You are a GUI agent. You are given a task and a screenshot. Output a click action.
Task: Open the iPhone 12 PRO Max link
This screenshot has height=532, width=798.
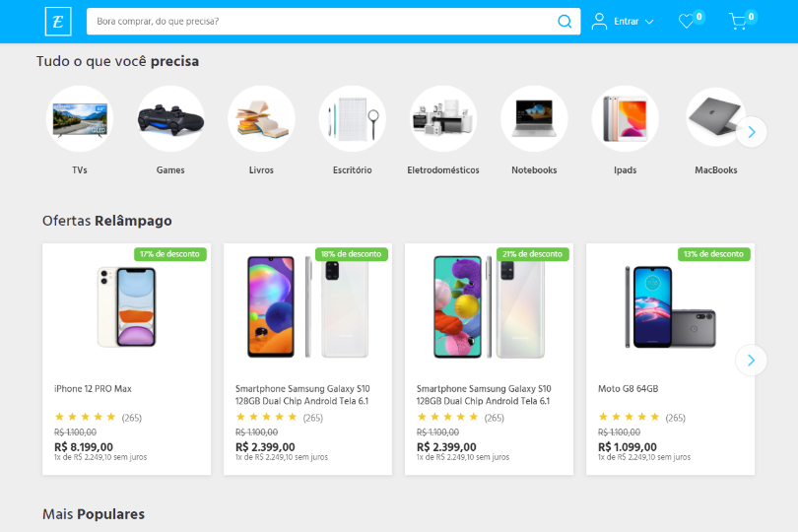[93, 389]
